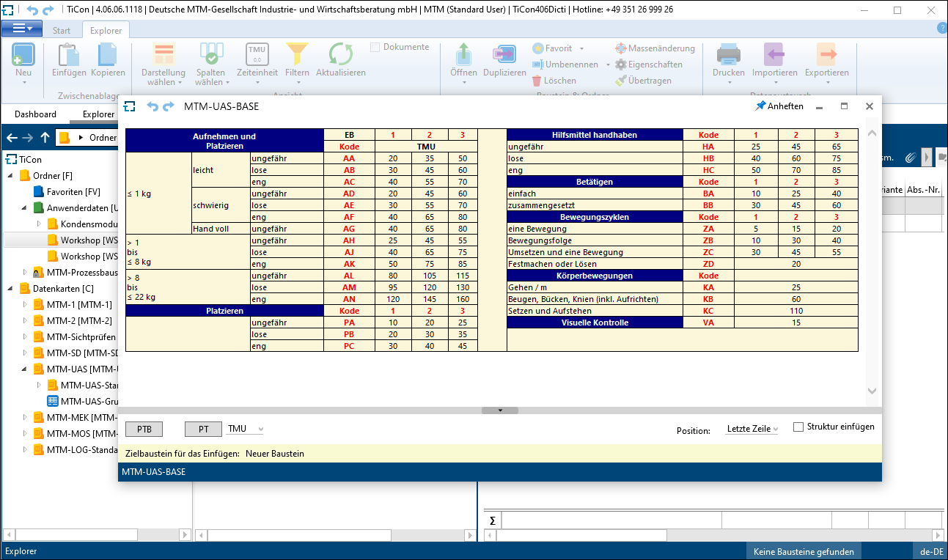This screenshot has width=948, height=560.
Task: Click code ZD Festmachen oder Lösen
Action: 708,264
